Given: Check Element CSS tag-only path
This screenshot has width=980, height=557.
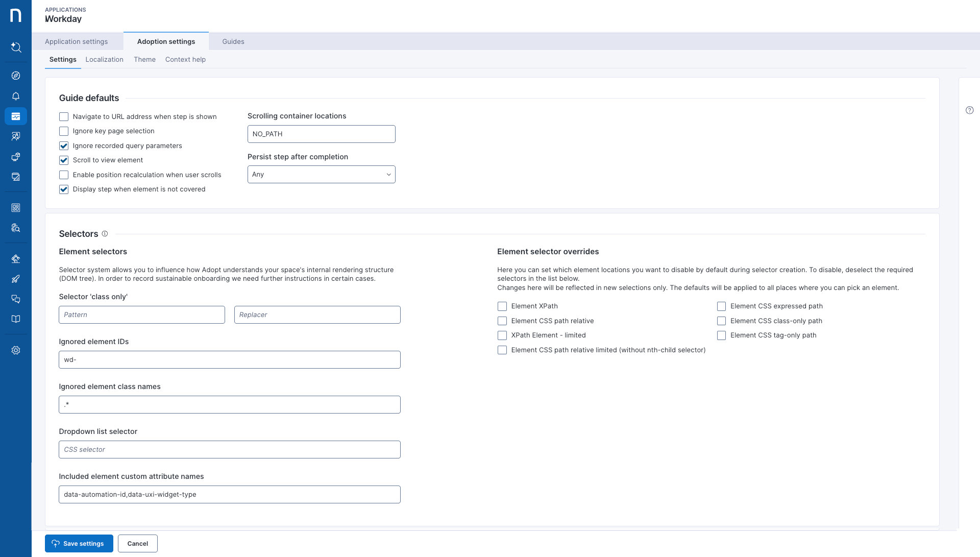Looking at the screenshot, I should (721, 335).
